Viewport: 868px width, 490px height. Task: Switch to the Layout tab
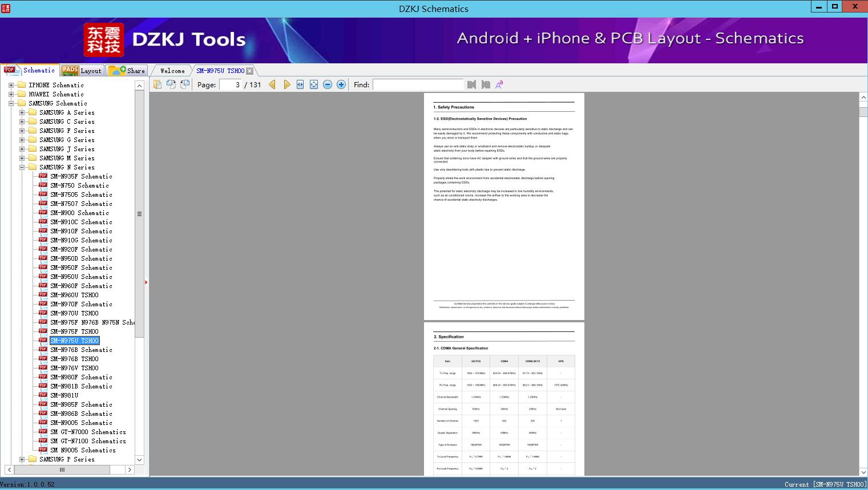point(82,71)
